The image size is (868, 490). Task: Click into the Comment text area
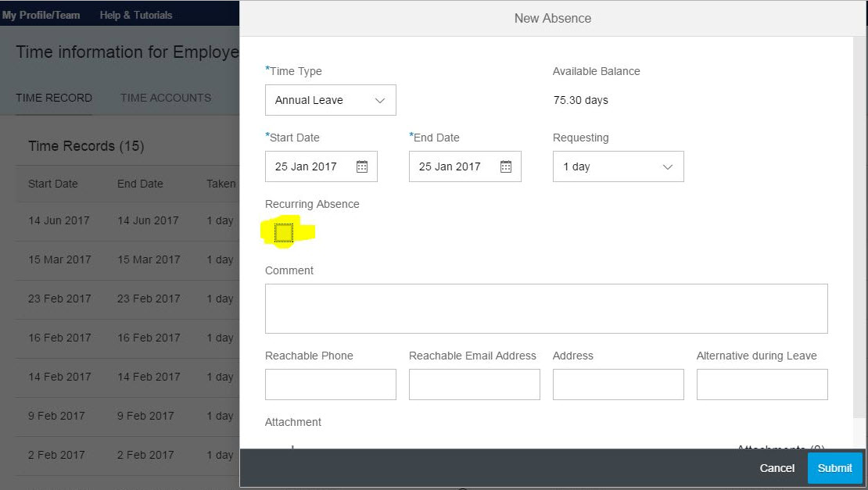tap(547, 309)
